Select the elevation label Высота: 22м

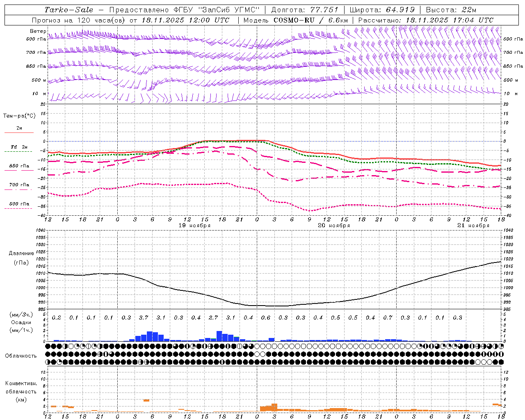[x=451, y=10]
